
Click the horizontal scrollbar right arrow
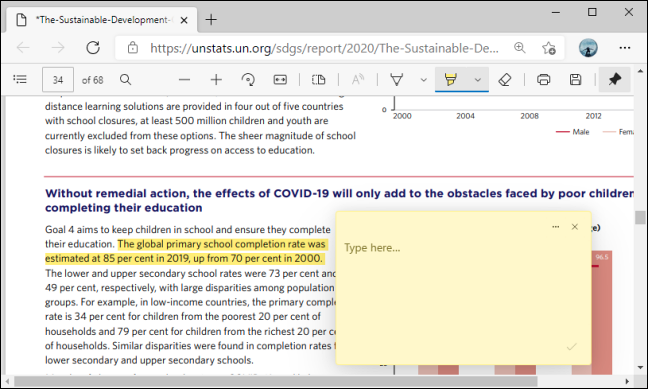[627, 381]
